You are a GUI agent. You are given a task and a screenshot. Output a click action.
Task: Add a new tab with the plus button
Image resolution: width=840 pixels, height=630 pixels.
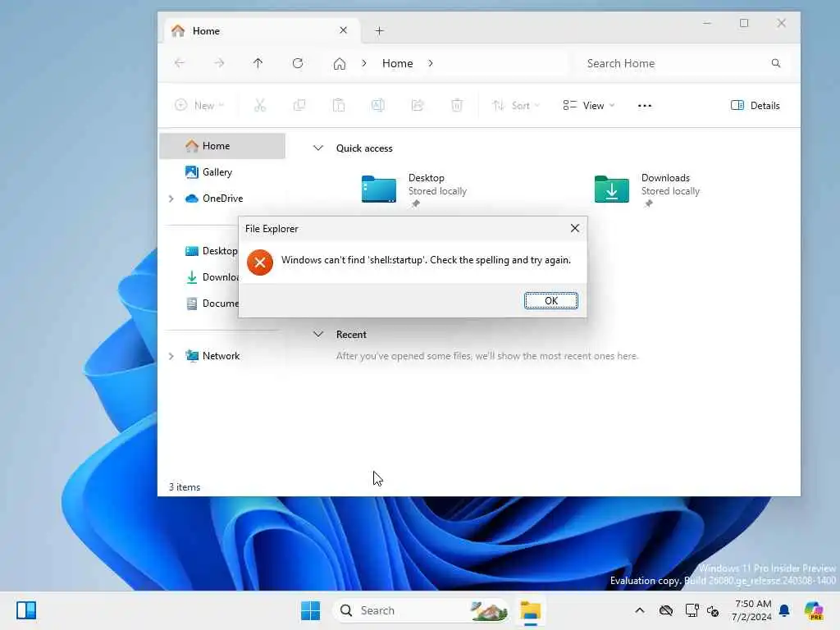coord(379,31)
